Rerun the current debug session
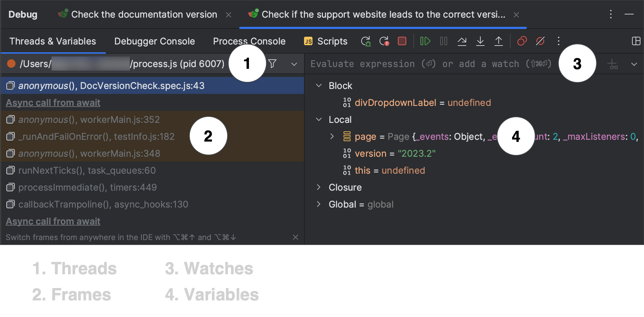644x317 pixels. pyautogui.click(x=366, y=41)
